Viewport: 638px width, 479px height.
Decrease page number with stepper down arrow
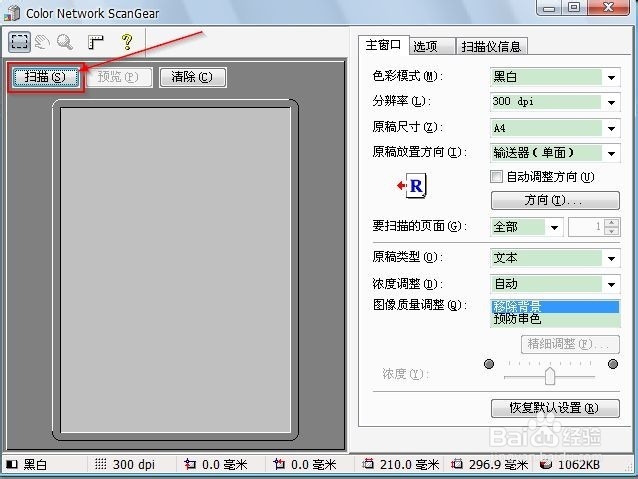click(612, 232)
